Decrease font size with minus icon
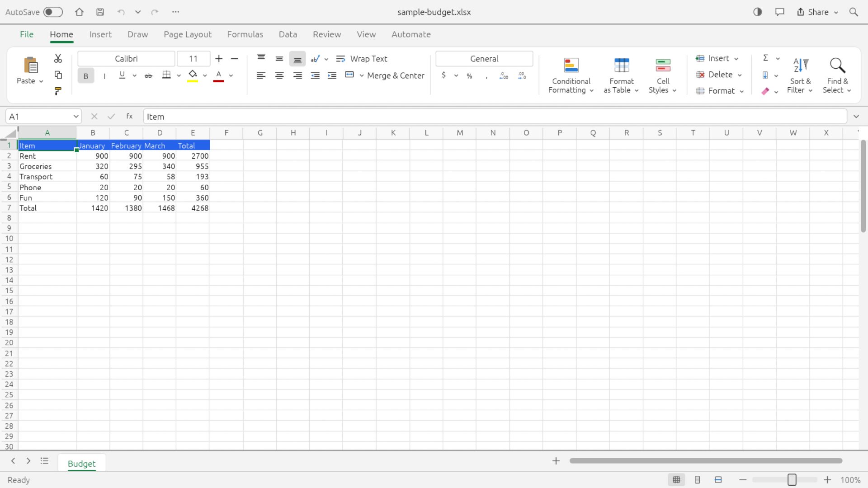Viewport: 868px width, 488px height. 234,59
